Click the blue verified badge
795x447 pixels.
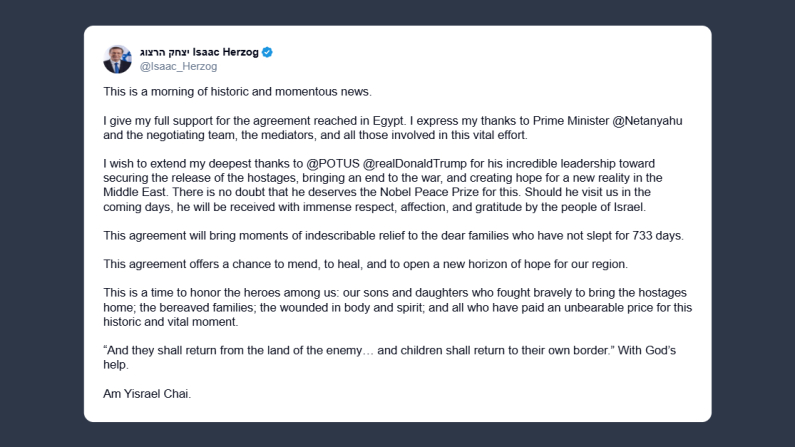(x=267, y=52)
